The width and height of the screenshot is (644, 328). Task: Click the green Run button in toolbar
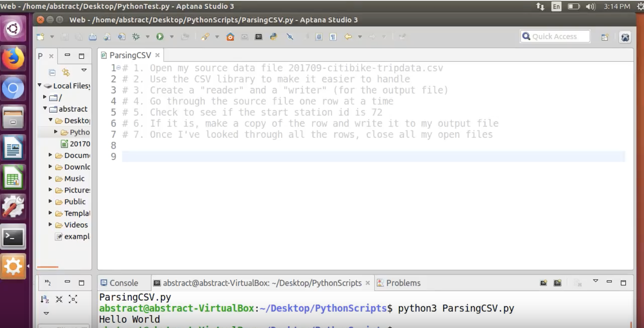coord(160,37)
